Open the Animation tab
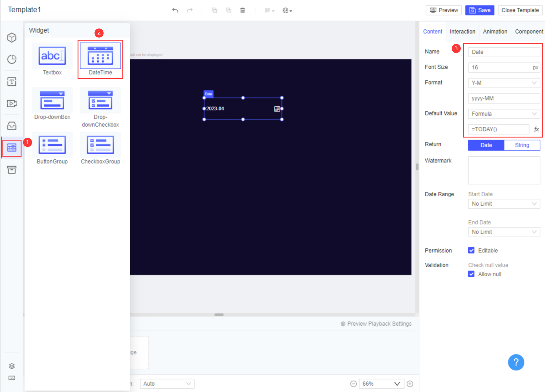Viewport: 545px width, 392px height. tap(495, 31)
